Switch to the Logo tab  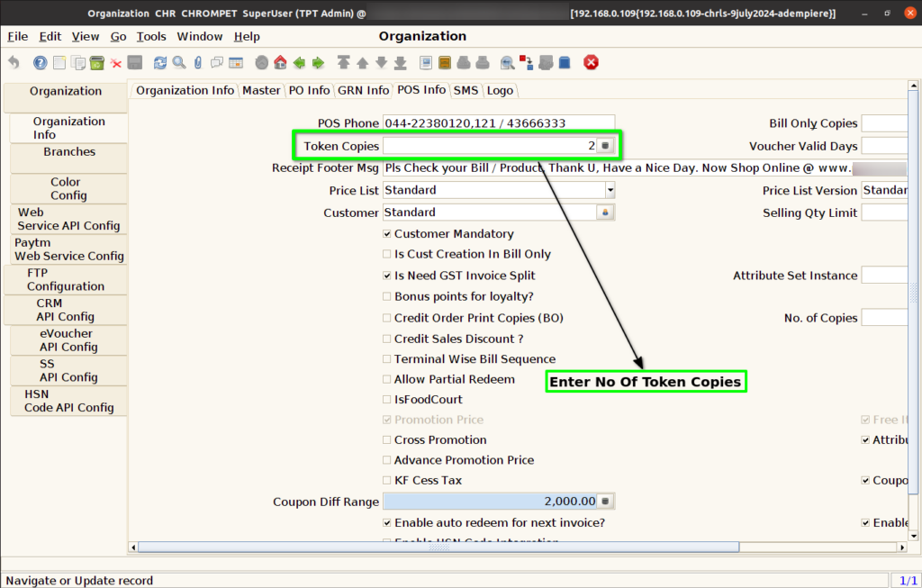pos(500,91)
